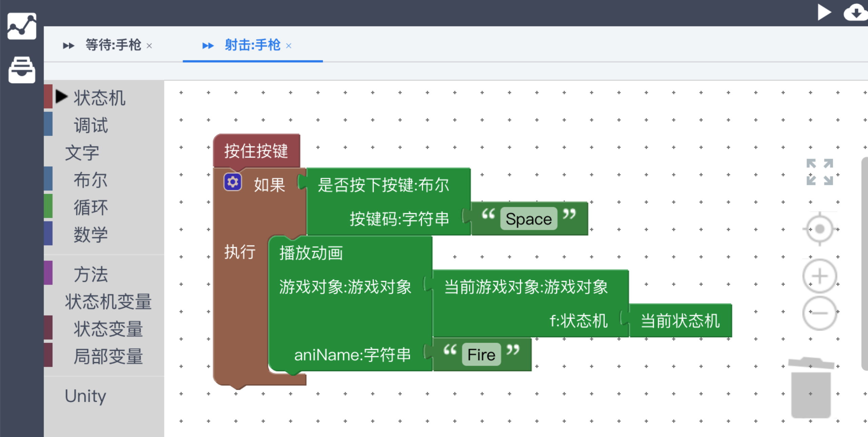
Task: Click the 游戏对象:游戏对象 input label
Action: point(345,287)
